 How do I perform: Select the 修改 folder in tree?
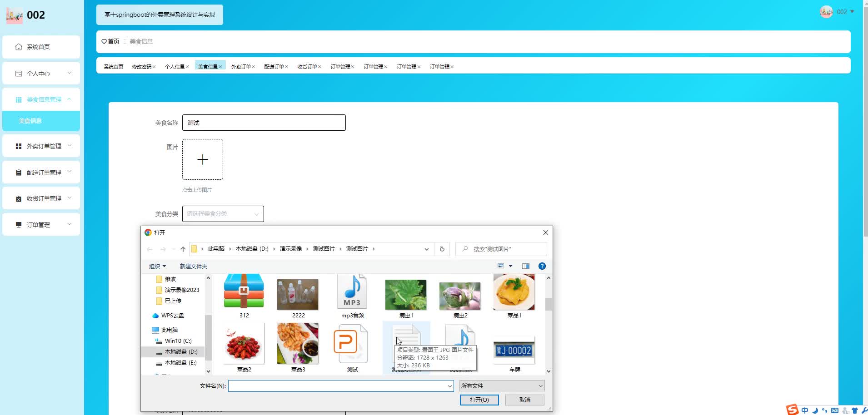tap(170, 279)
